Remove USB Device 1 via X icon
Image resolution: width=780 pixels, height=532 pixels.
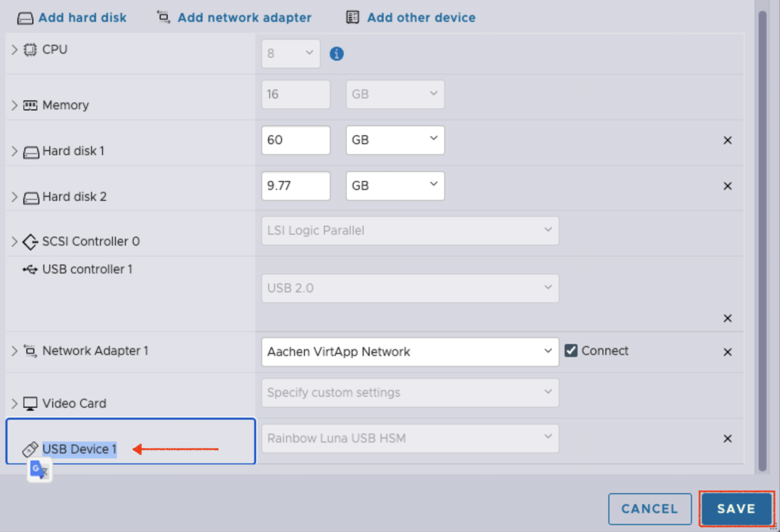(727, 439)
